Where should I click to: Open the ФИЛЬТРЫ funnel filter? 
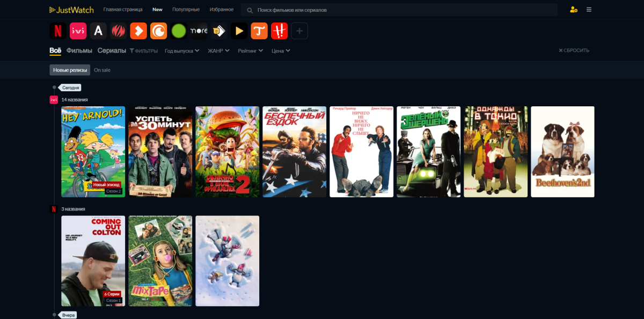[x=144, y=51]
